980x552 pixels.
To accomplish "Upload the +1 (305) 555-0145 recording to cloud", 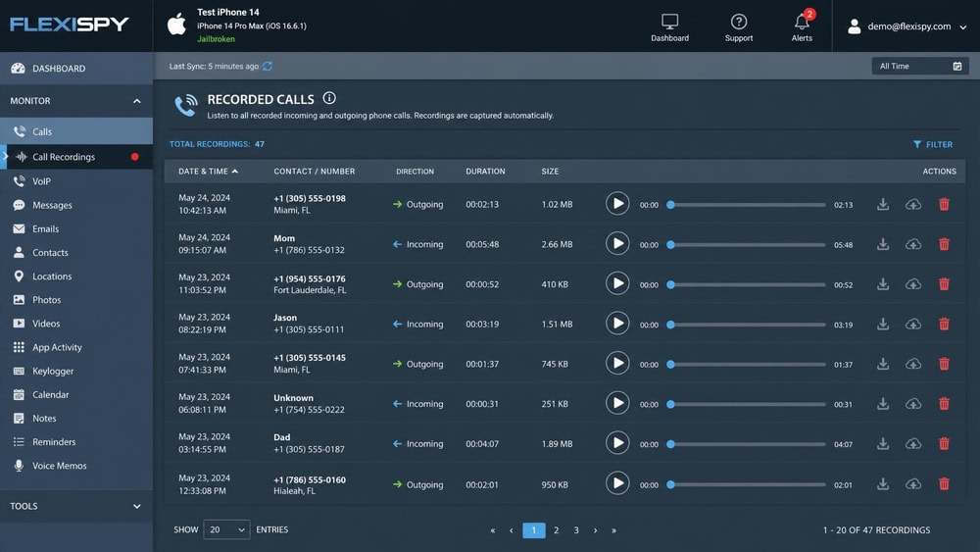I will [x=913, y=364].
